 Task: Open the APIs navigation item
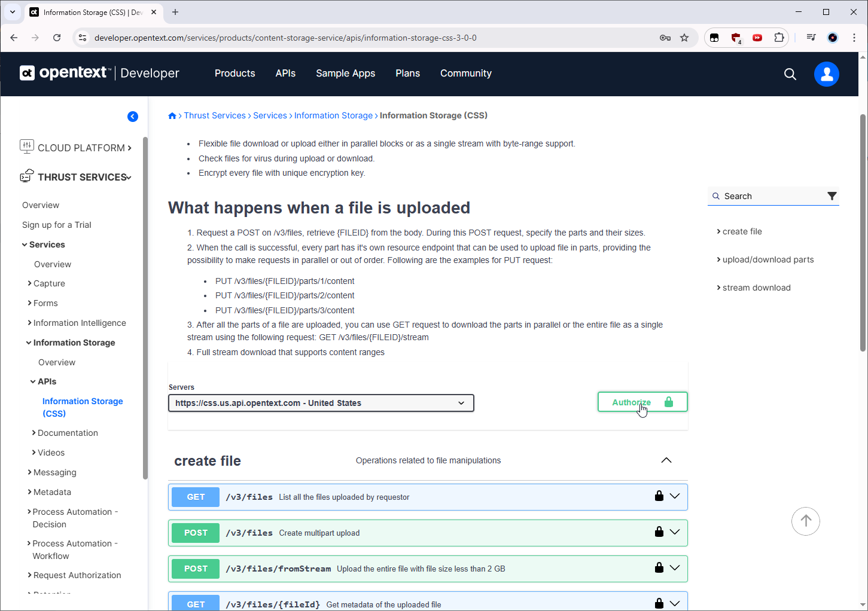[285, 73]
